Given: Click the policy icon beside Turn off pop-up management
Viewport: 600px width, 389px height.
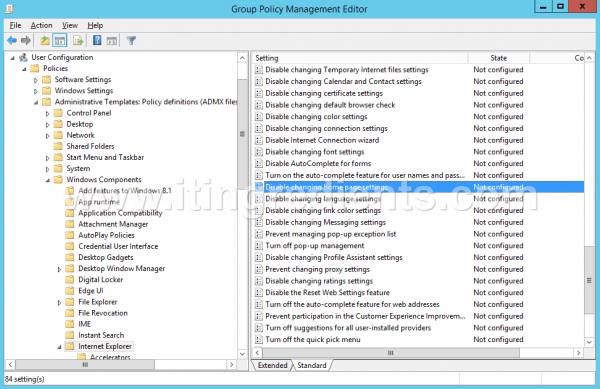Looking at the screenshot, I should pyautogui.click(x=259, y=246).
